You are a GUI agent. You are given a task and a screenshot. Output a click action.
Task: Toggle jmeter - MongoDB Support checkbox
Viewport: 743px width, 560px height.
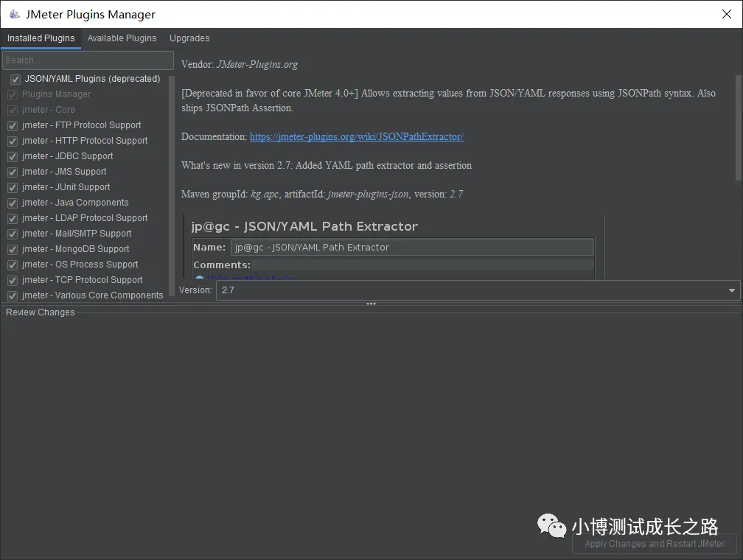13,250
